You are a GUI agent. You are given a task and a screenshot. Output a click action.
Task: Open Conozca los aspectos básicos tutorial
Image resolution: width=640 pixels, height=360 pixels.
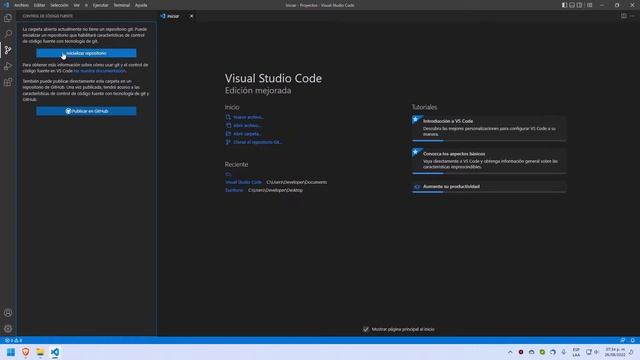(489, 161)
